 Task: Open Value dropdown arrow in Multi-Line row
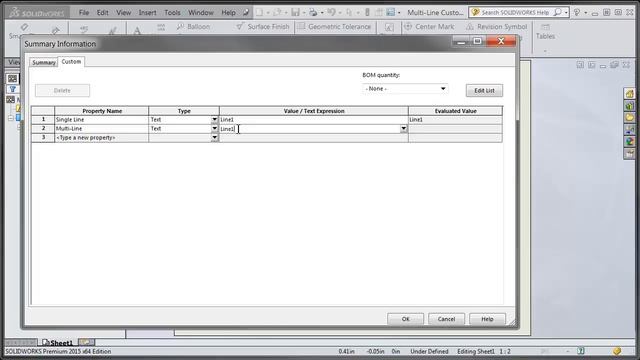pyautogui.click(x=403, y=129)
